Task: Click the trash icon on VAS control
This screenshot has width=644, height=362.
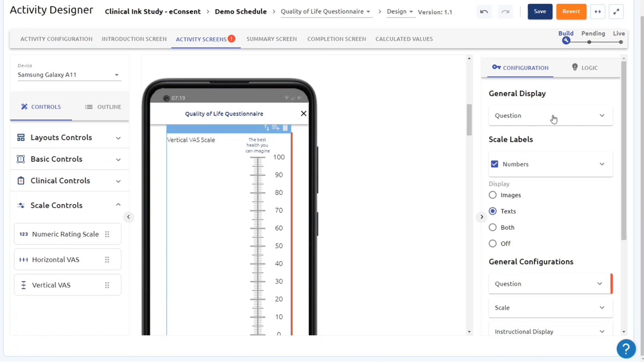Action: click(x=285, y=128)
